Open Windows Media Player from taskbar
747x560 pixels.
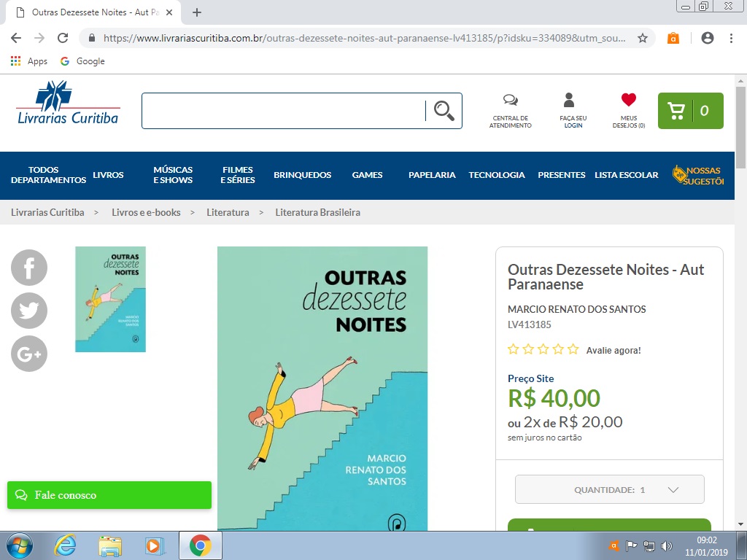(x=155, y=545)
